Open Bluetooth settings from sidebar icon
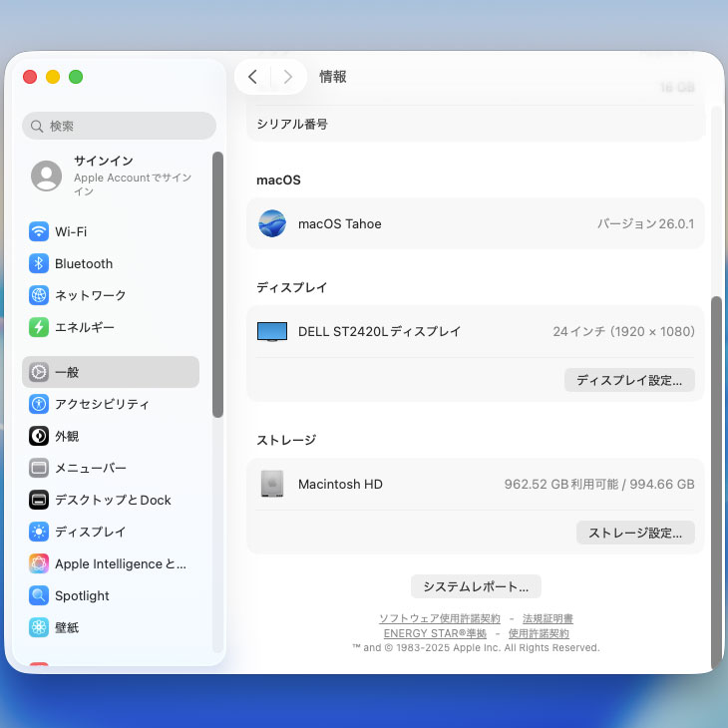728x728 pixels. [x=39, y=263]
